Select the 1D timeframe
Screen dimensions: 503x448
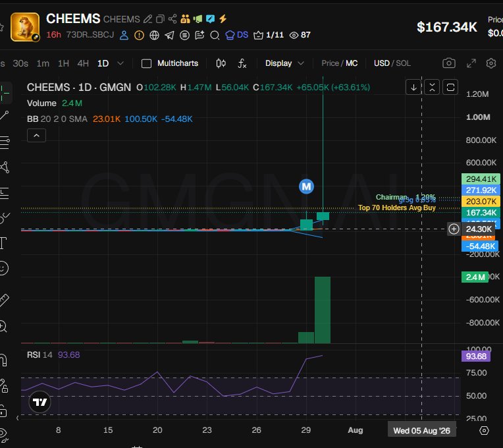[103, 63]
